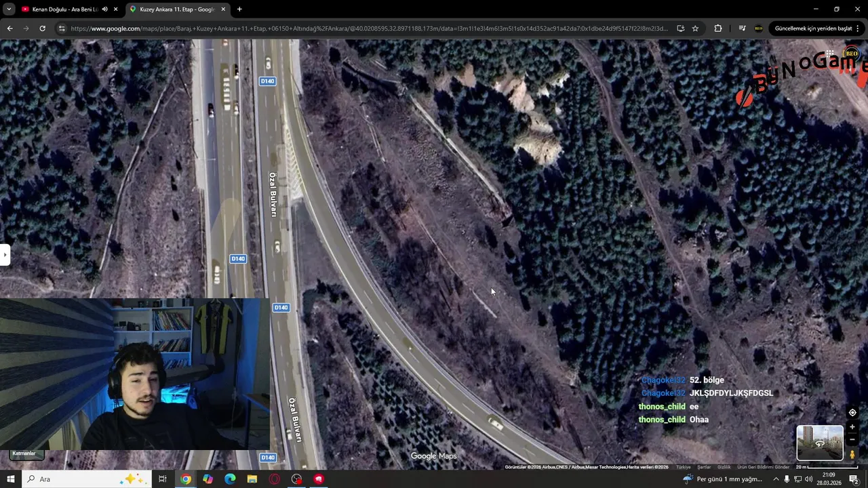Click the taskbar search box 'Ara'
The height and width of the screenshot is (488, 868).
point(88,479)
